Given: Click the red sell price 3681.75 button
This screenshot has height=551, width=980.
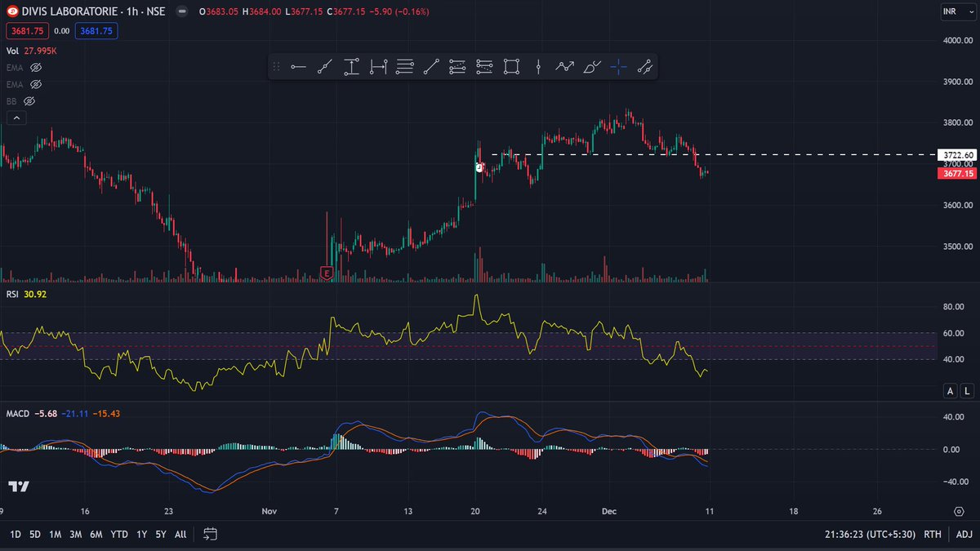Looking at the screenshot, I should pyautogui.click(x=27, y=31).
